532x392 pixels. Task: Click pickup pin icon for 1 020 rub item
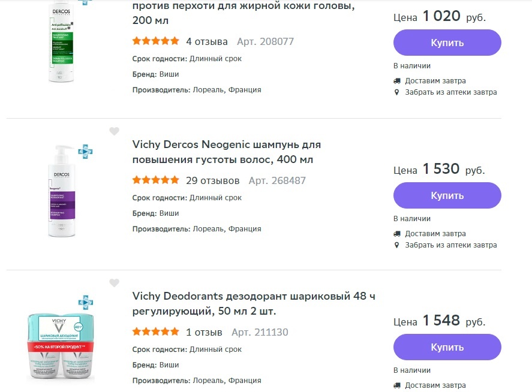pos(396,92)
